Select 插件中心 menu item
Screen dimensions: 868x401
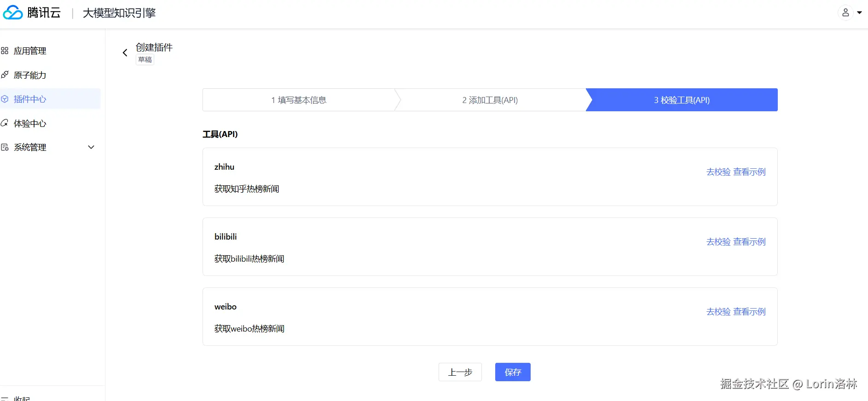(x=30, y=99)
